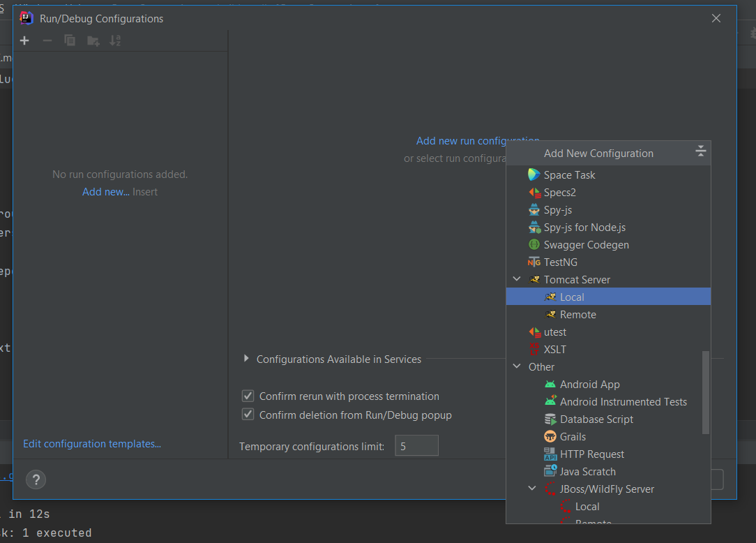The height and width of the screenshot is (543, 756).
Task: Click the Tomcat Remote icon
Action: (x=550, y=314)
